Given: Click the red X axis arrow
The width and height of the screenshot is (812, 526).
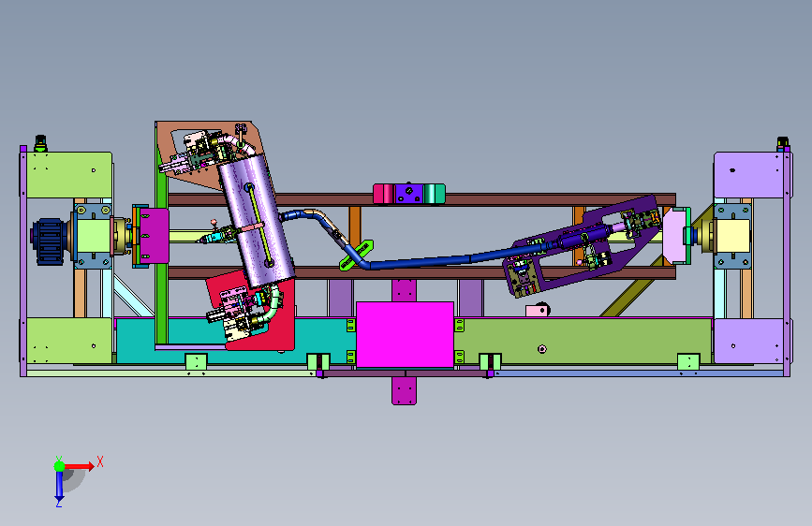Looking at the screenshot, I should coord(79,466).
